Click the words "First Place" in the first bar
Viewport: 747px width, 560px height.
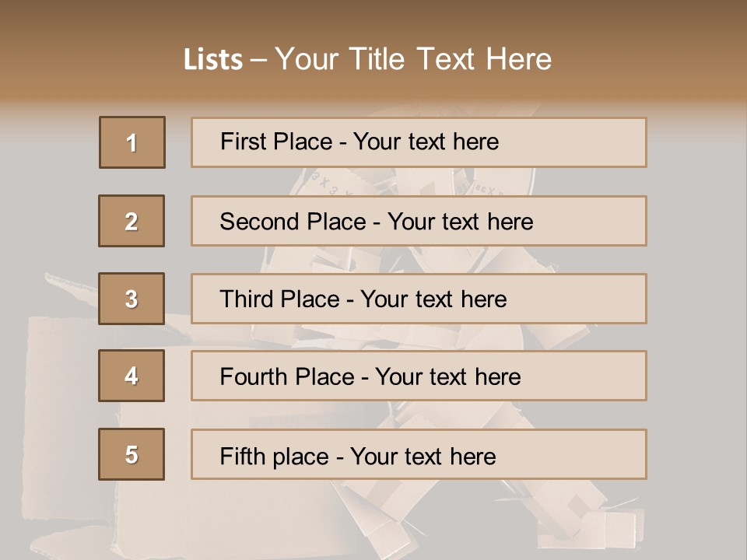pyautogui.click(x=275, y=142)
